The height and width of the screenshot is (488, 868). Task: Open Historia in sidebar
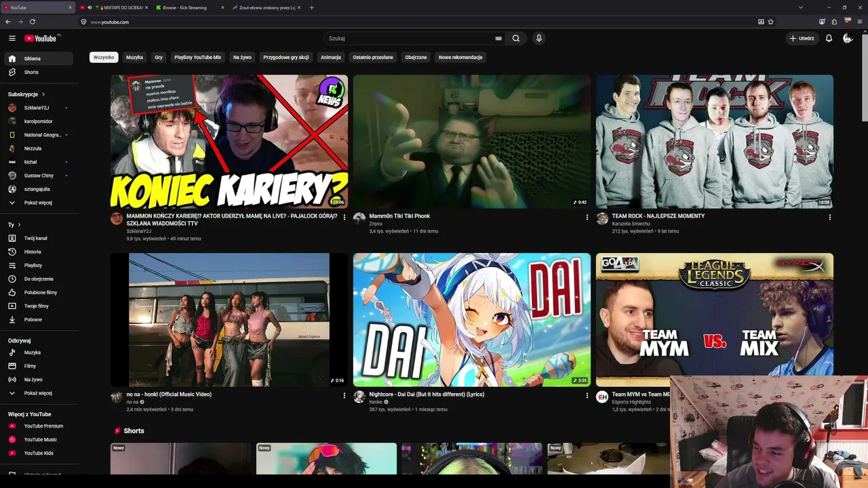(x=39, y=252)
